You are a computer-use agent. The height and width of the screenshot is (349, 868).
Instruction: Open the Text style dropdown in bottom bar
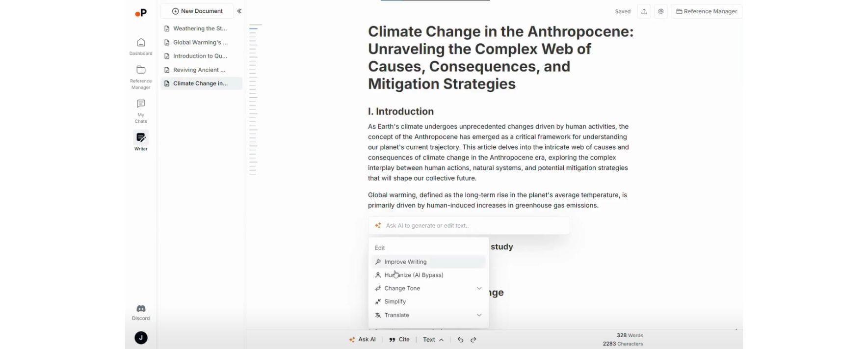tap(433, 339)
